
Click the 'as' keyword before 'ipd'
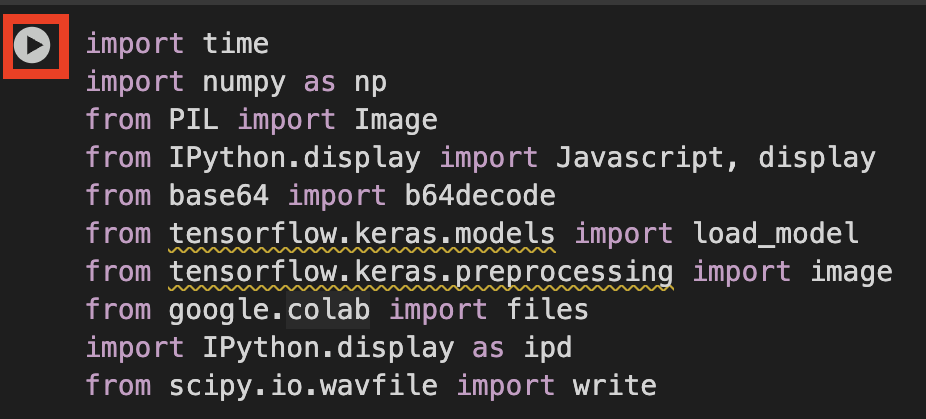488,349
